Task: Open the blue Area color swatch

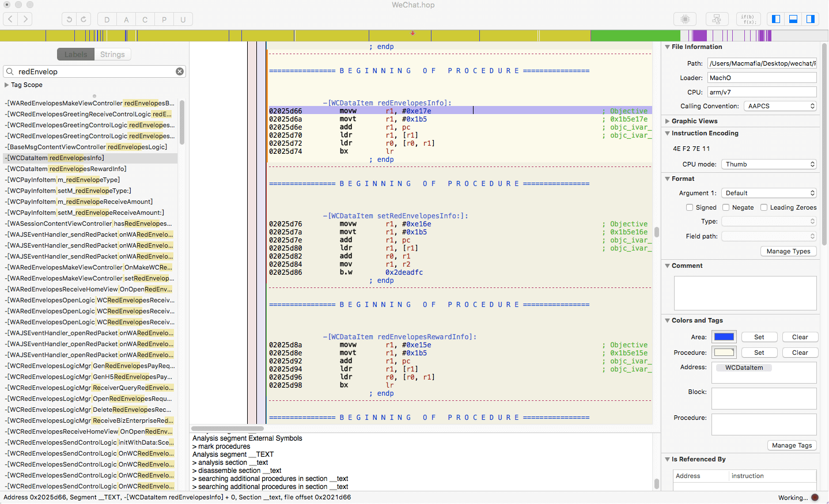Action: coord(724,337)
